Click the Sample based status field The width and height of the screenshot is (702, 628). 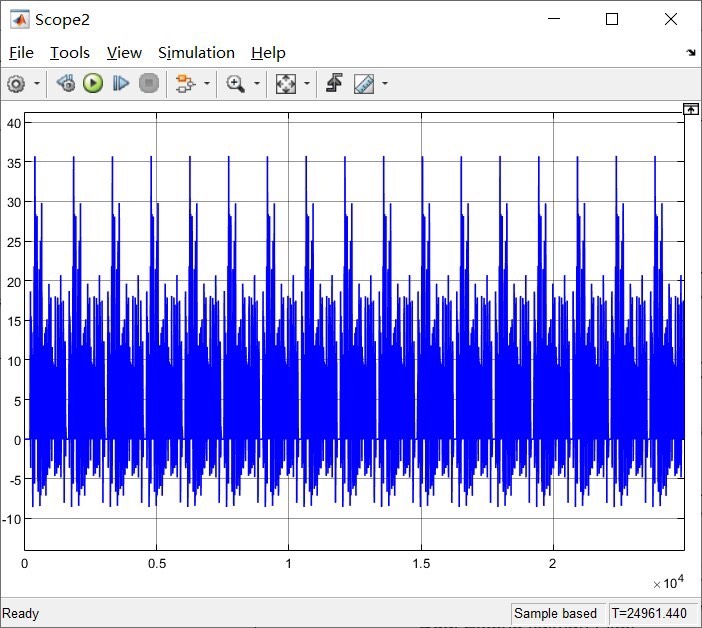coord(556,613)
